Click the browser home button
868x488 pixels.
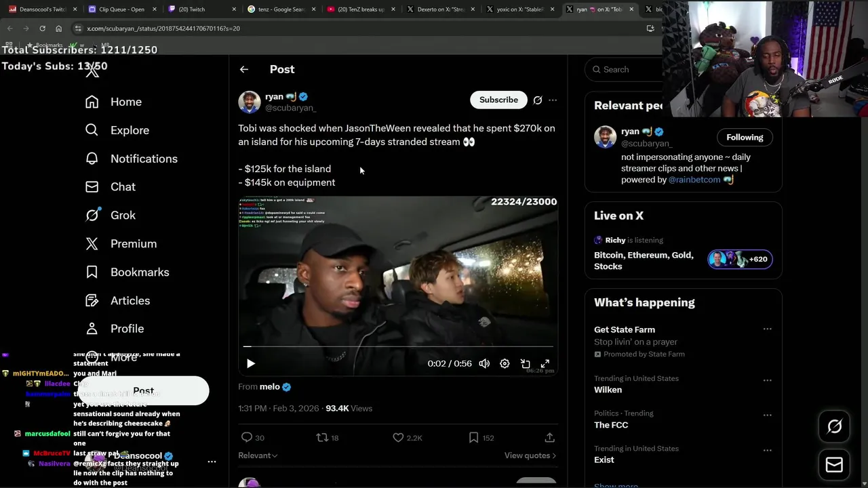[58, 28]
